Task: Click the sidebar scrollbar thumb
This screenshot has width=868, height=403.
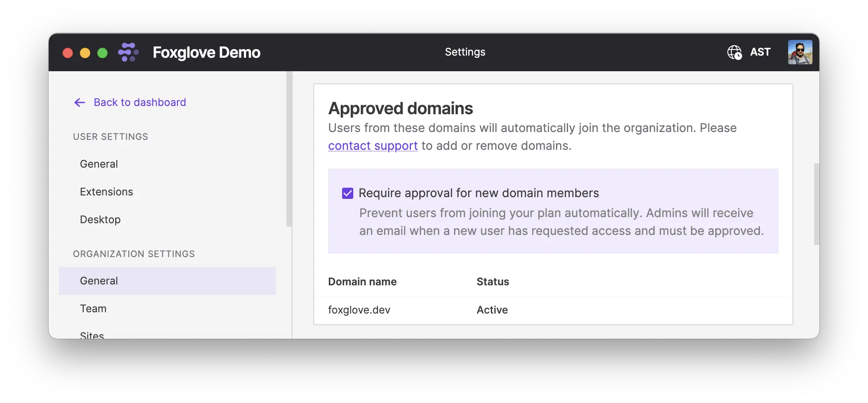Action: coord(289,149)
